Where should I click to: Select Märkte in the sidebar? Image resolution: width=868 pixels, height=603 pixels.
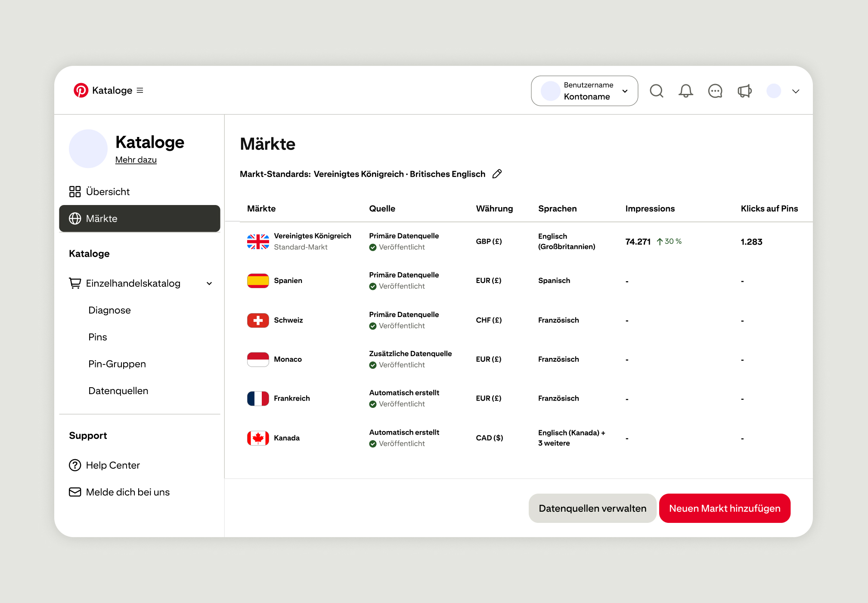pyautogui.click(x=139, y=218)
